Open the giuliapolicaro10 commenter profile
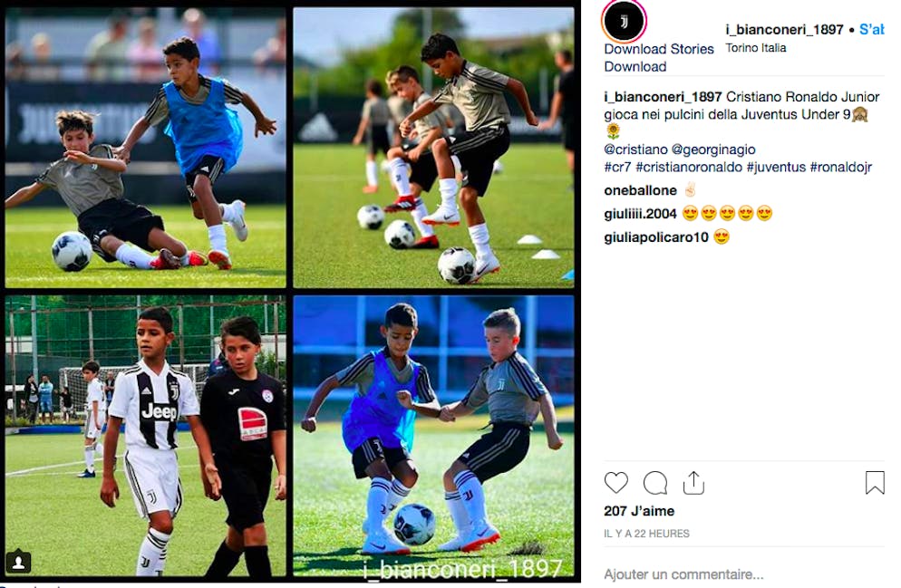The image size is (901, 588). tap(656, 237)
